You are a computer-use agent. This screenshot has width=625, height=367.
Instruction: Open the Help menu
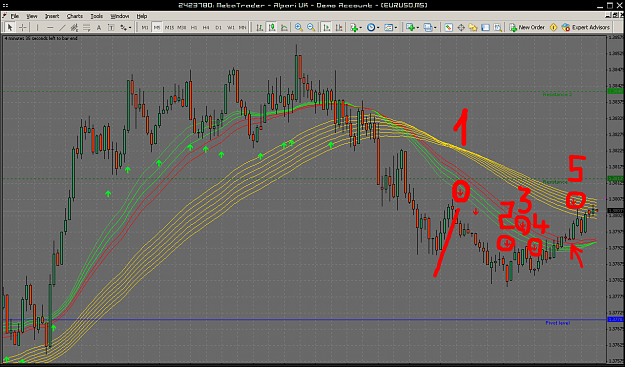pyautogui.click(x=142, y=16)
